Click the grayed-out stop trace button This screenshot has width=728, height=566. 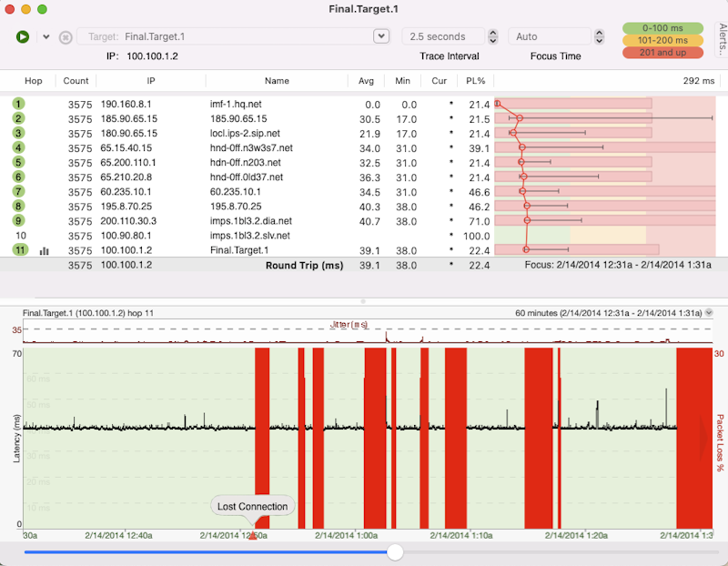(x=66, y=37)
